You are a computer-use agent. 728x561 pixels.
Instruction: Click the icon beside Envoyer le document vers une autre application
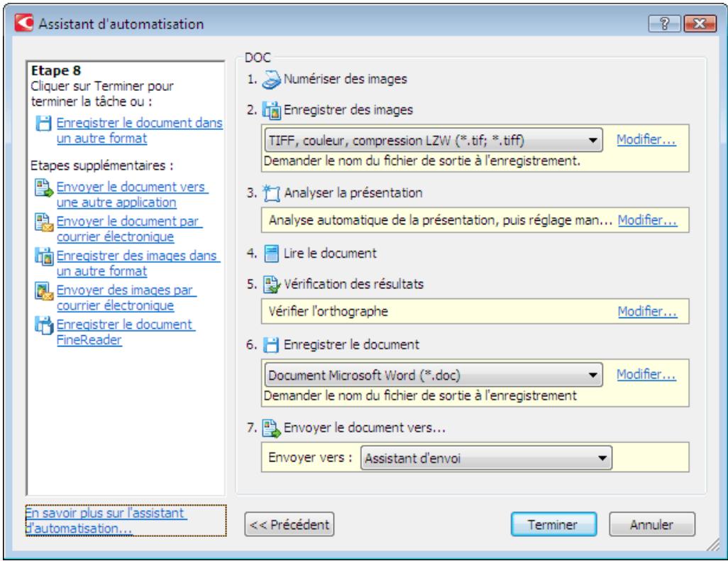click(x=44, y=187)
